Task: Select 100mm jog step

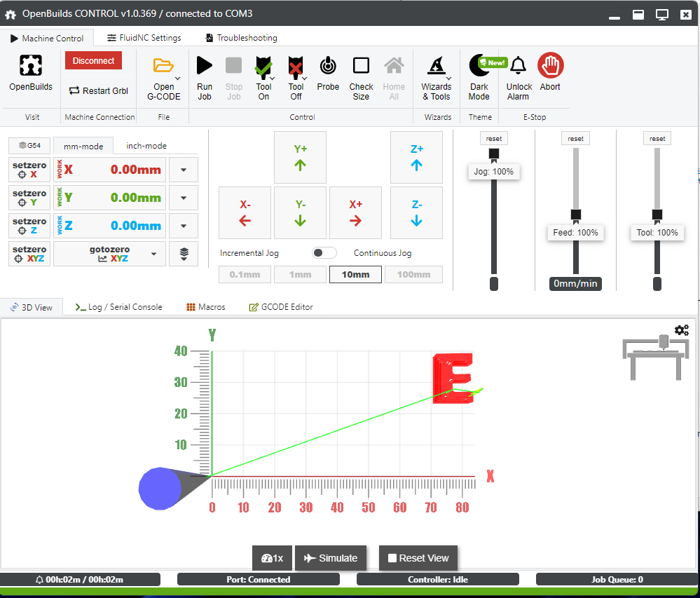Action: (414, 275)
